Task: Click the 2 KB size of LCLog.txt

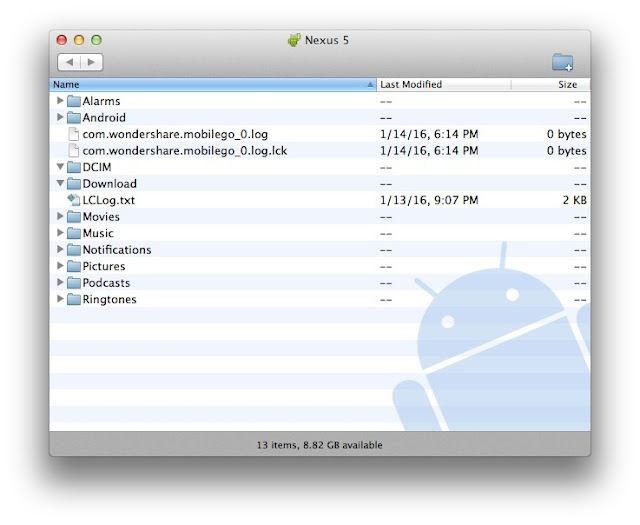Action: [575, 200]
